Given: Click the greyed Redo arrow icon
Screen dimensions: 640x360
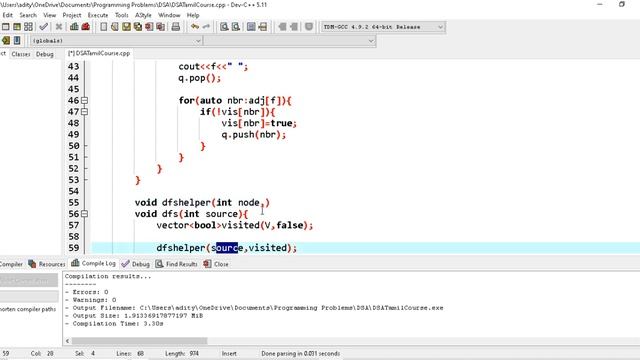Looking at the screenshot, I should [206, 27].
